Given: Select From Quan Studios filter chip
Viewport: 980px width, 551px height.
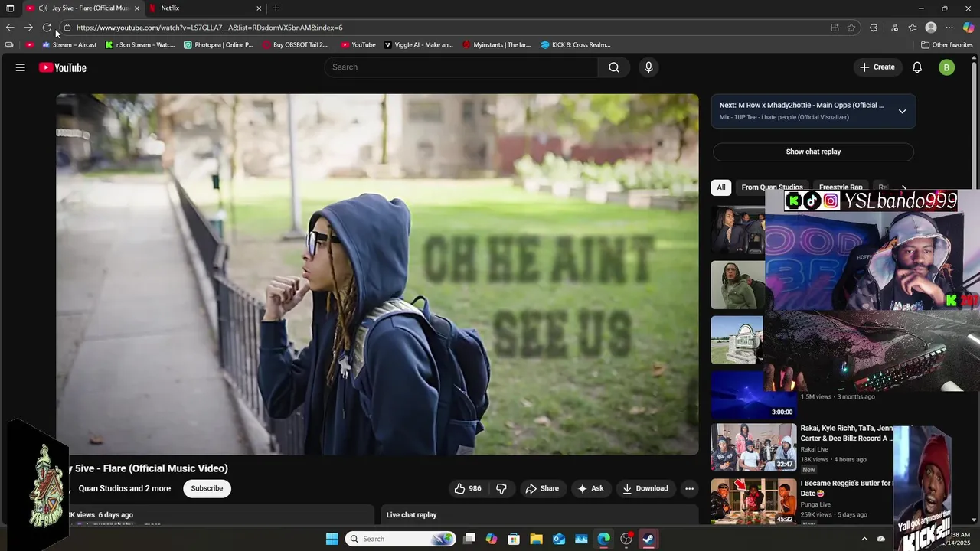Looking at the screenshot, I should click(x=772, y=187).
